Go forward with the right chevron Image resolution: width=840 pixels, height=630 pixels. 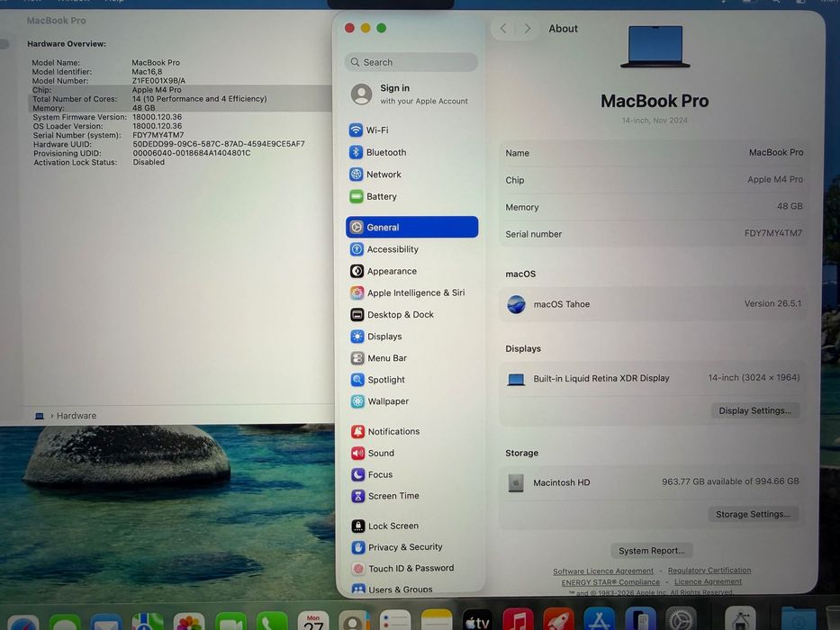click(528, 29)
